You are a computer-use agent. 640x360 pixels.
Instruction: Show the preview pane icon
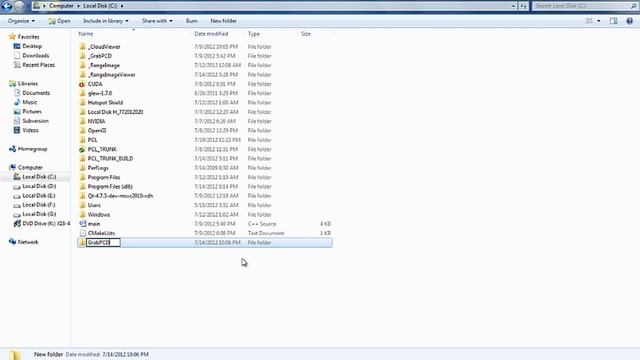click(x=613, y=21)
